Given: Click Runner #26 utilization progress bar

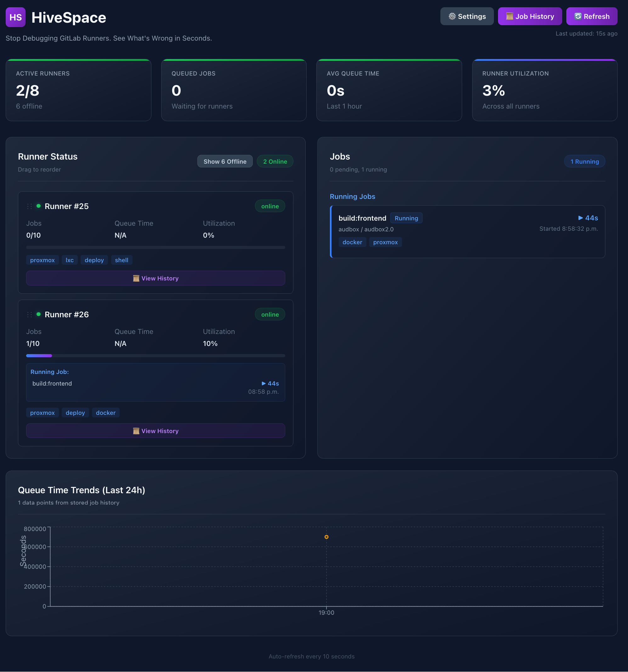Looking at the screenshot, I should pyautogui.click(x=156, y=356).
